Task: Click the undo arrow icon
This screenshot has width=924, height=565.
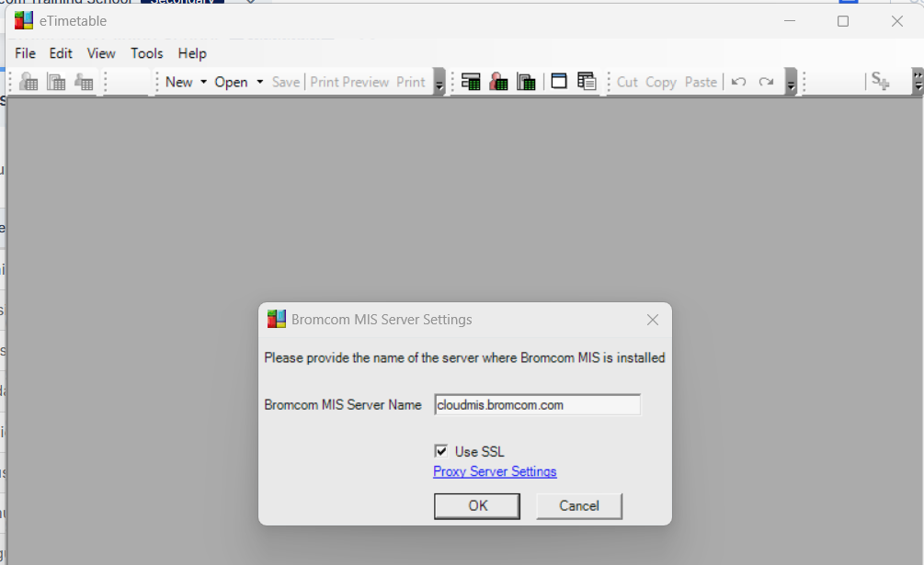Action: click(738, 82)
